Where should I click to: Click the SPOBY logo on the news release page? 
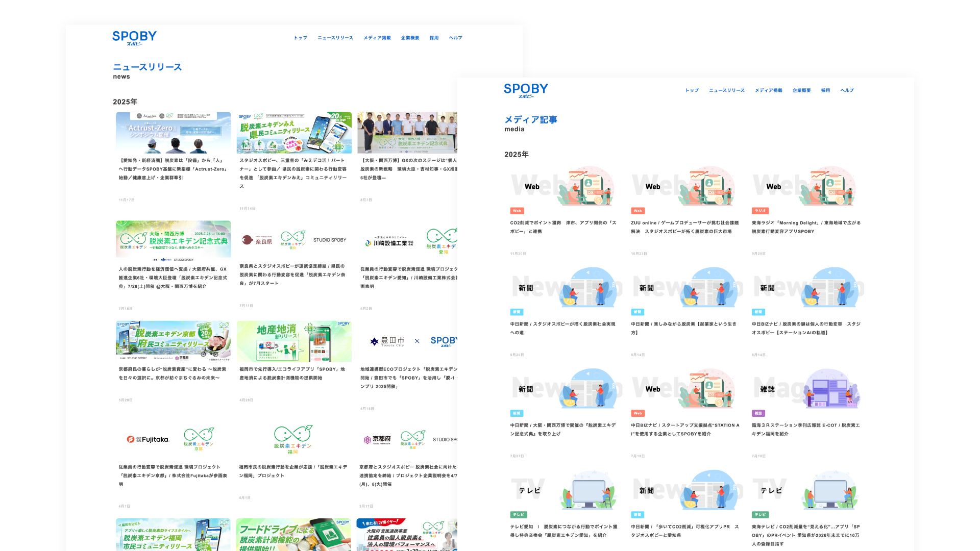(x=134, y=37)
